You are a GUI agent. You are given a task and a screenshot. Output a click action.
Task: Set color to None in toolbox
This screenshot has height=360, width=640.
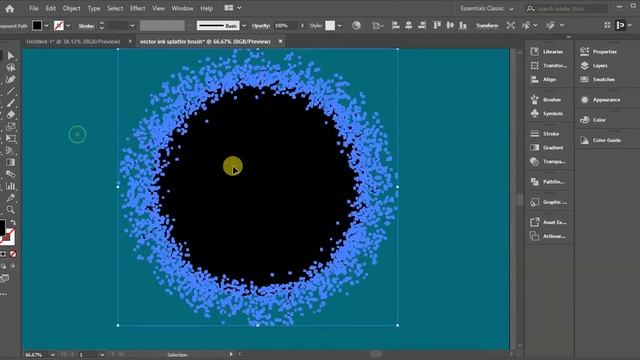(x=13, y=254)
